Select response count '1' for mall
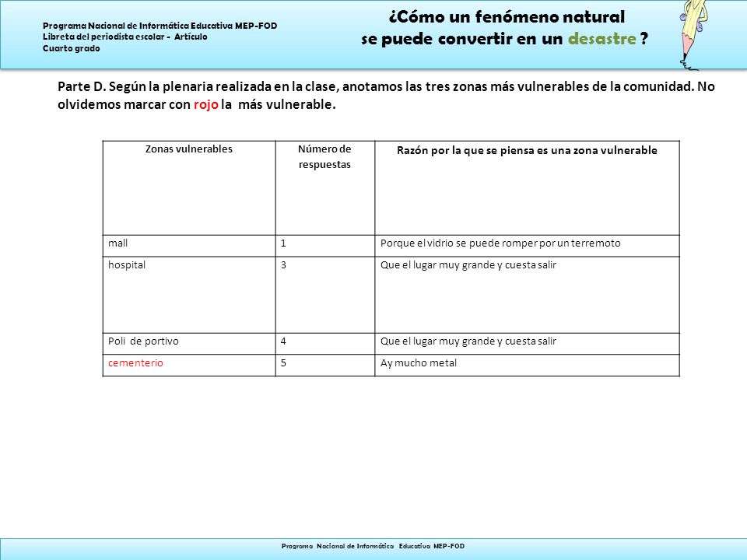The image size is (747, 560). coord(325,246)
